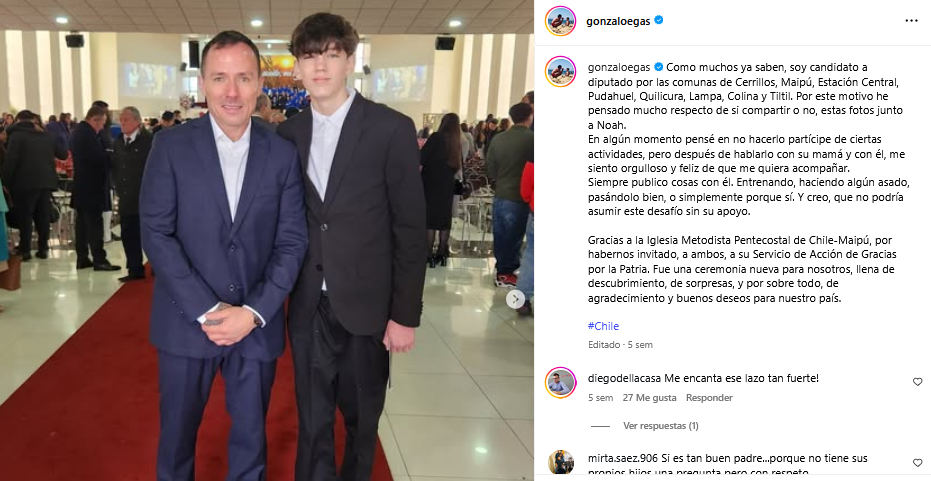Click gonzaloegas avatar next to the caption

tap(560, 71)
